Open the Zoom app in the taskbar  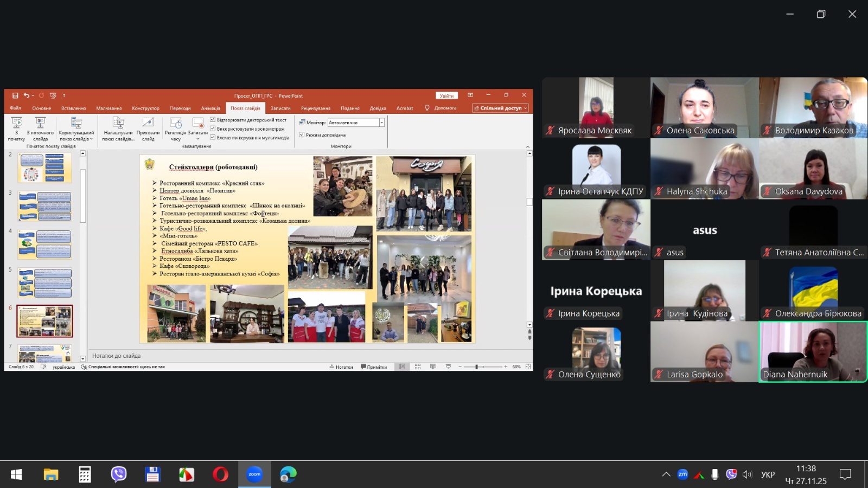254,474
